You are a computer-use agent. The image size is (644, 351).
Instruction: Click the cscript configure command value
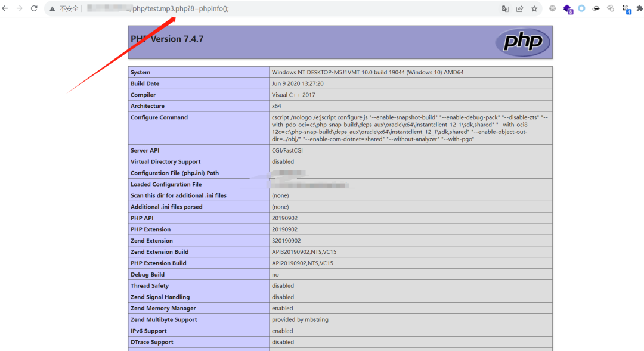410,128
